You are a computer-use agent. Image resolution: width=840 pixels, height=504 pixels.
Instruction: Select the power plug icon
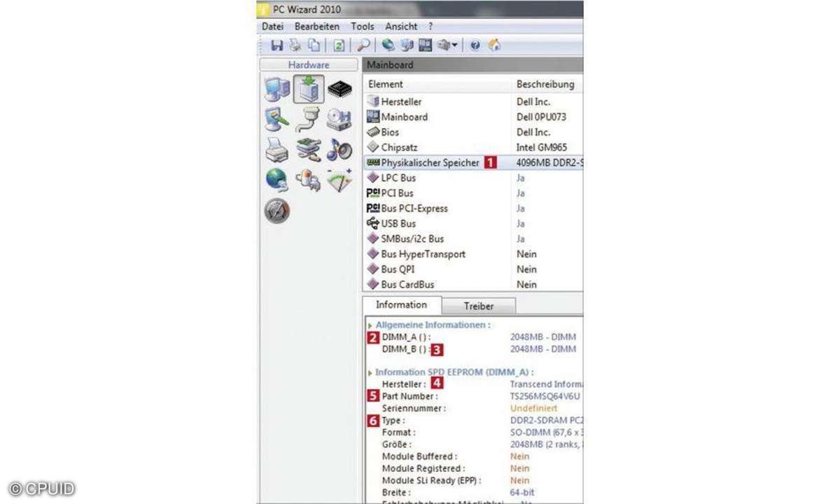(309, 180)
